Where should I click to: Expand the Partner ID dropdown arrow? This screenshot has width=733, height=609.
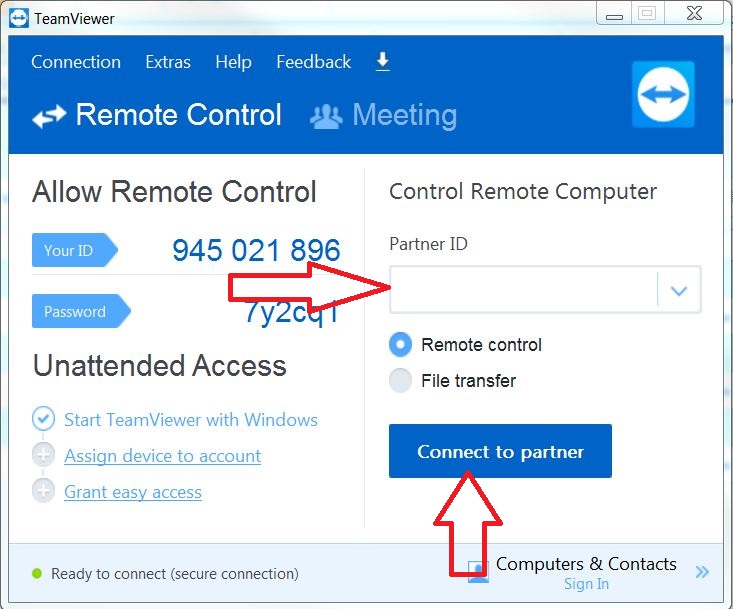[x=679, y=290]
